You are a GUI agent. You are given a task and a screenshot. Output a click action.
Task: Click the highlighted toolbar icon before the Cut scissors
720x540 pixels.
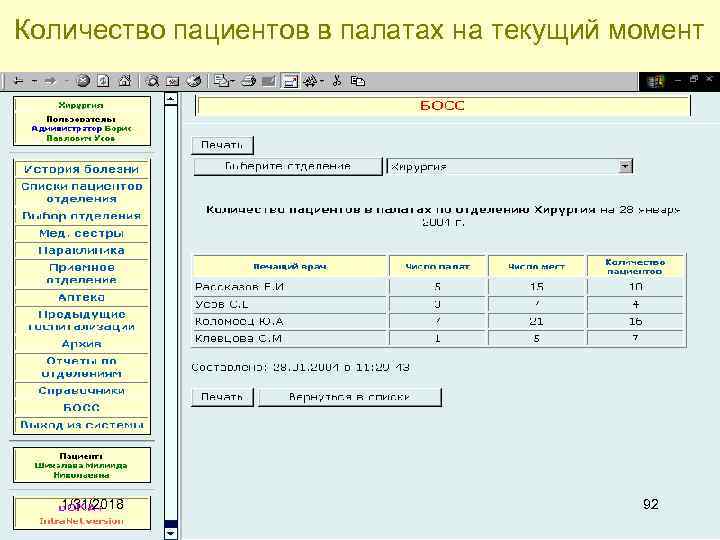(x=290, y=81)
